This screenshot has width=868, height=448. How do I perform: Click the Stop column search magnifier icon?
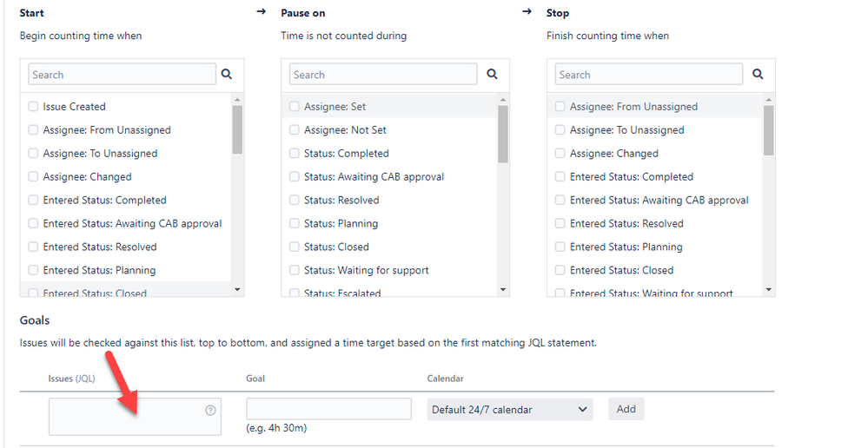pyautogui.click(x=758, y=75)
